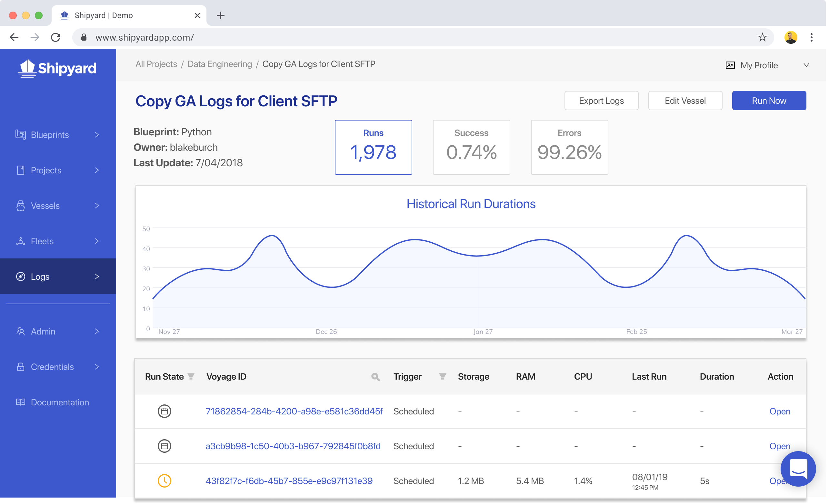
Task: Close the Shipyard | Demo tab
Action: [x=197, y=15]
